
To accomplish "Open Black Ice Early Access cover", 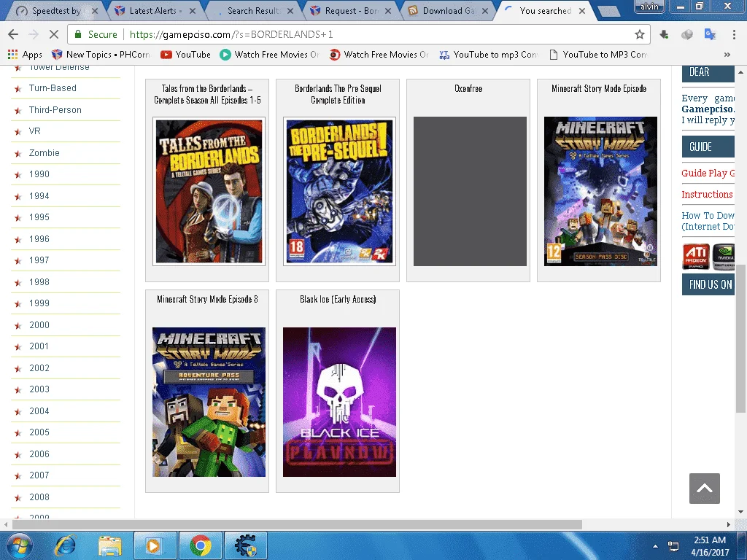I will tap(340, 402).
